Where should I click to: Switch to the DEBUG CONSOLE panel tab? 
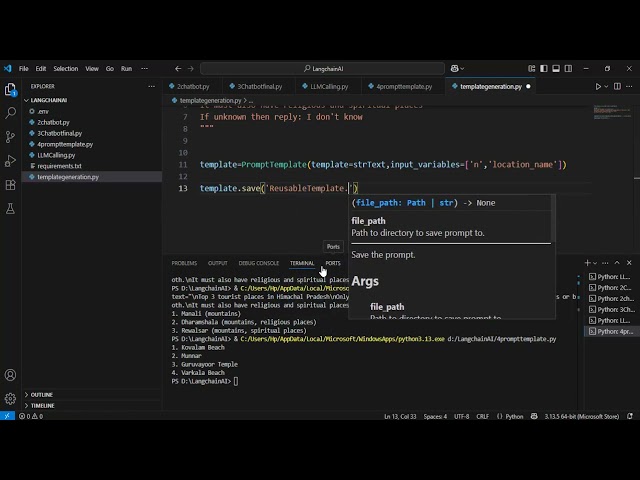click(259, 263)
